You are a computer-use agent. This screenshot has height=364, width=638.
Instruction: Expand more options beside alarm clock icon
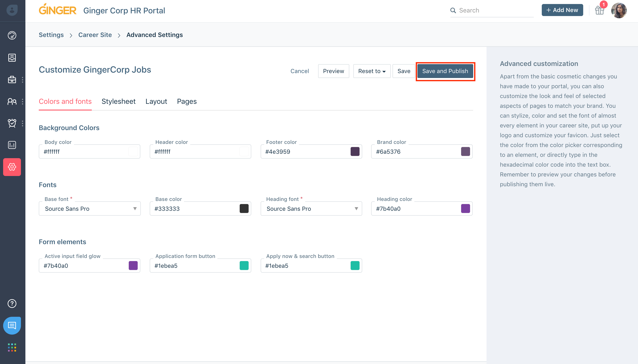coord(22,123)
